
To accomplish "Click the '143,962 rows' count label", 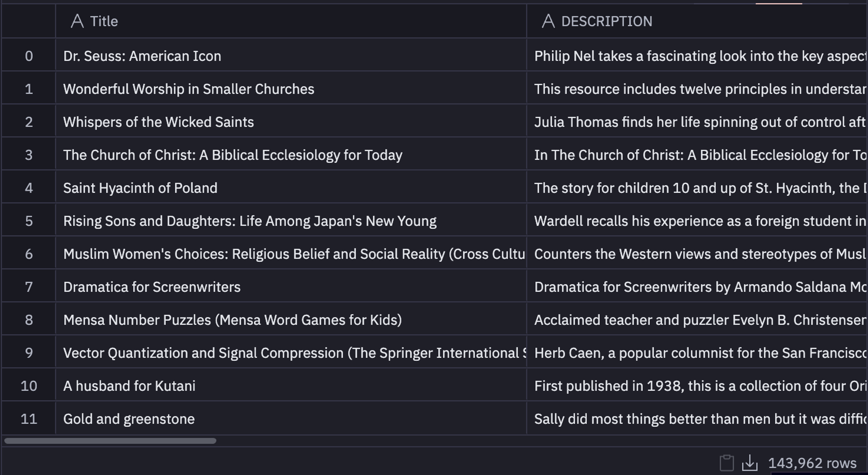I will point(812,463).
